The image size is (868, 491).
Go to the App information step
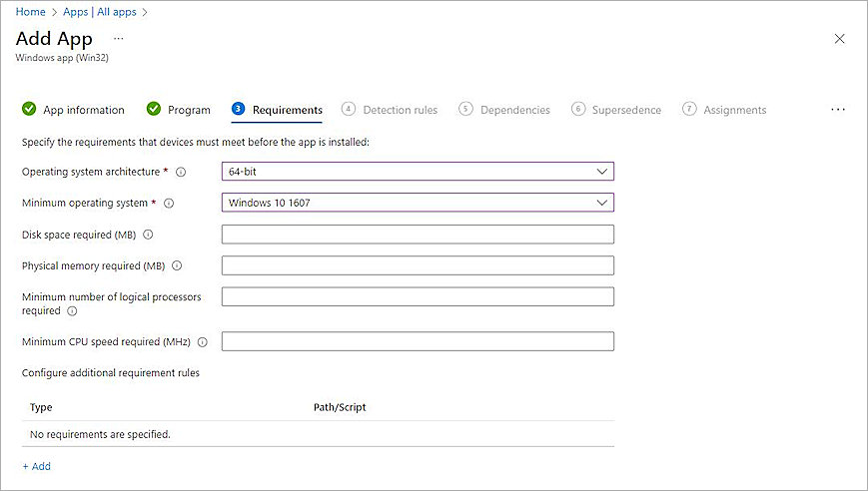click(74, 110)
